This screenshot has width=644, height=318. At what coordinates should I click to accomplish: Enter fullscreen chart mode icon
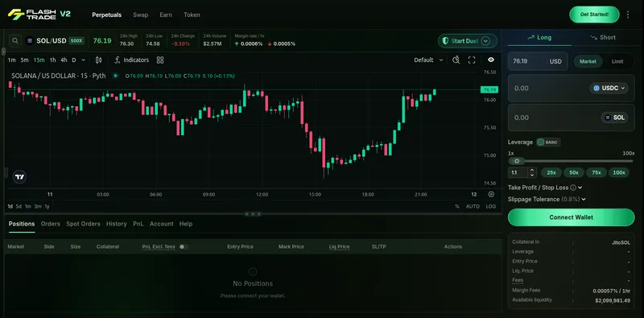[472, 60]
